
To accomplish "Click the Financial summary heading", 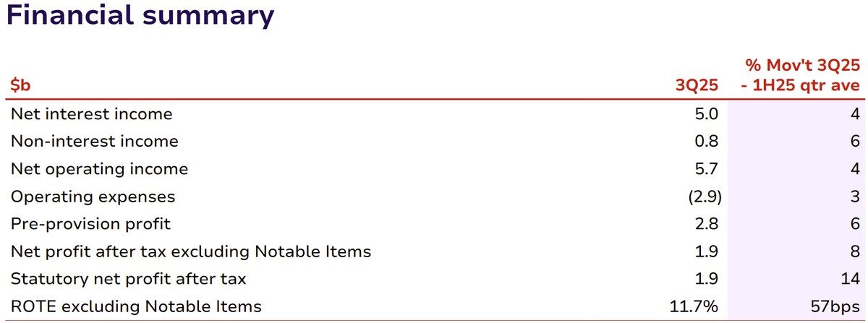I will 140,16.
